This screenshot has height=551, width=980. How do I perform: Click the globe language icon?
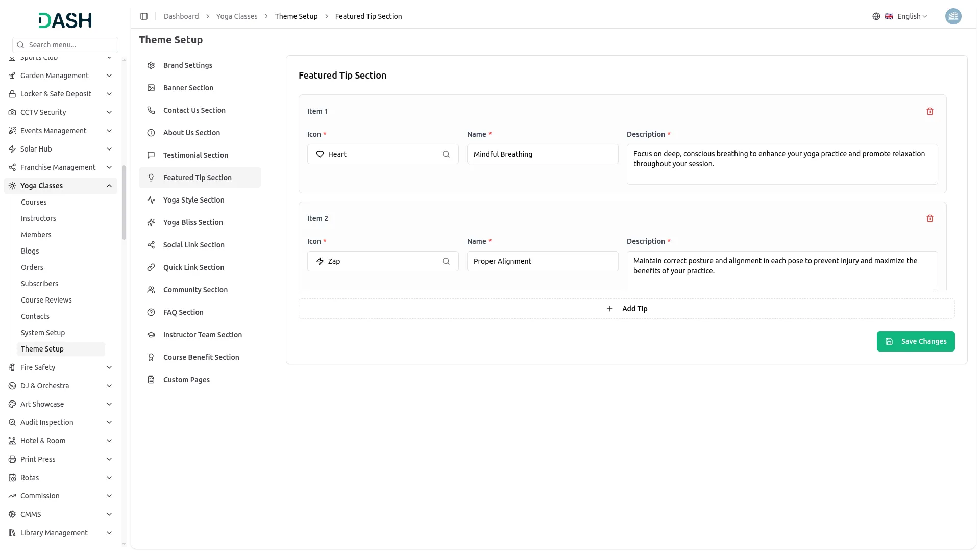[876, 16]
